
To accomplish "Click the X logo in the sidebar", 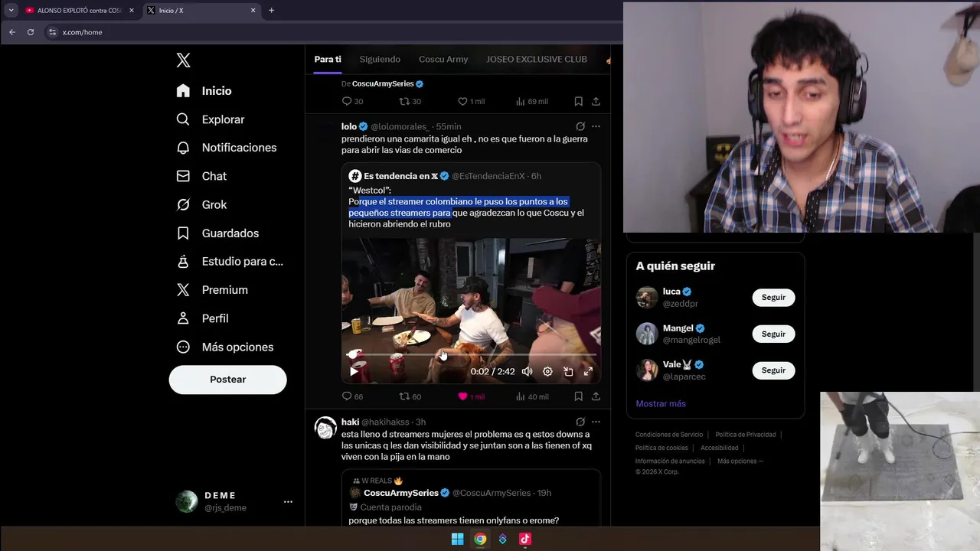I will [x=183, y=60].
